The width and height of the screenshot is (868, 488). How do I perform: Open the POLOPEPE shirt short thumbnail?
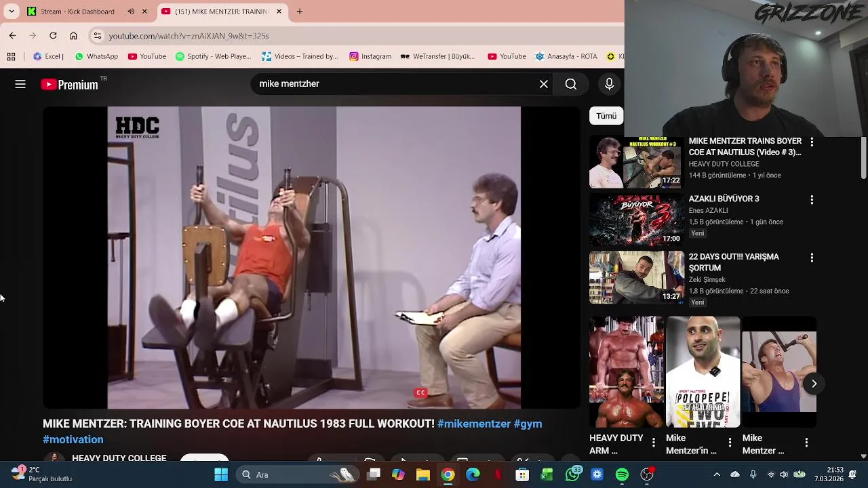[703, 371]
